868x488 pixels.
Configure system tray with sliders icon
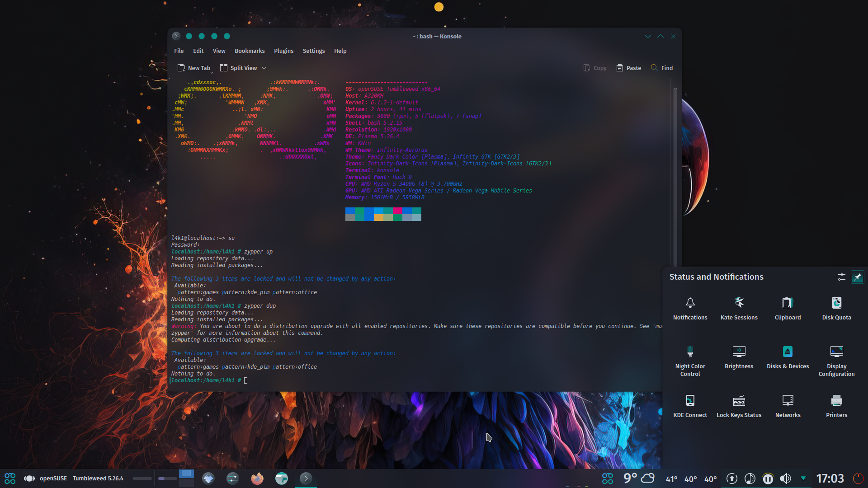coord(841,277)
